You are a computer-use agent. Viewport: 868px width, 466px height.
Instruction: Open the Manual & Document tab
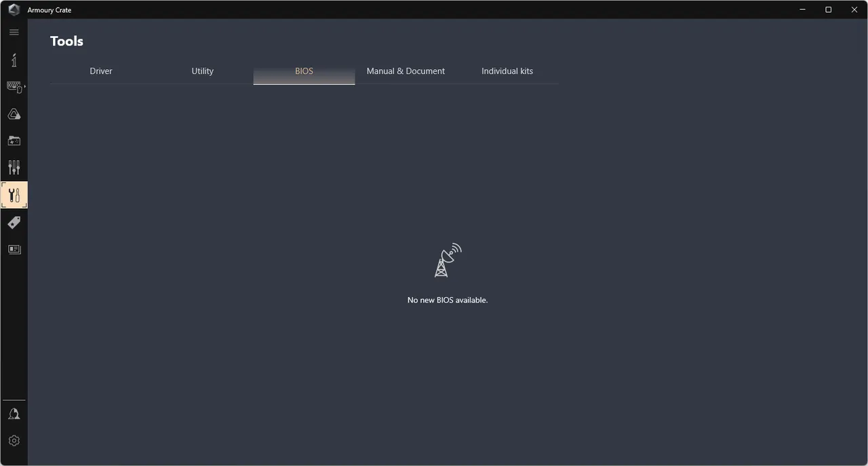click(406, 71)
